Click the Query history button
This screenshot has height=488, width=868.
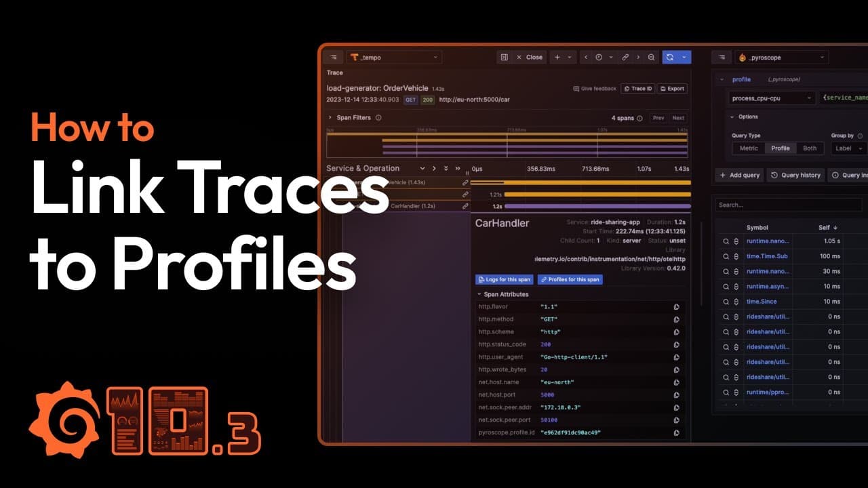[796, 175]
